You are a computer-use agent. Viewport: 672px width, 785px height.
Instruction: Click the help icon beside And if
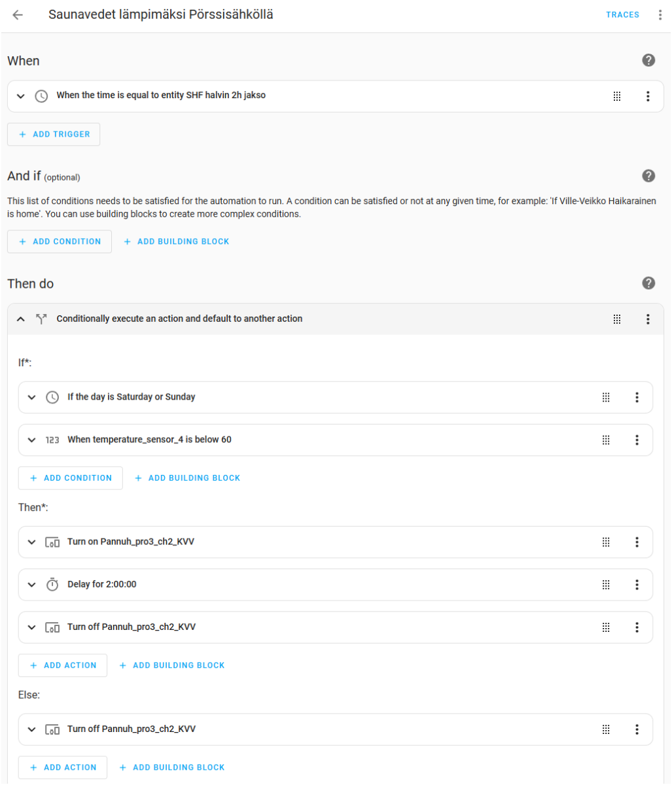tap(648, 176)
